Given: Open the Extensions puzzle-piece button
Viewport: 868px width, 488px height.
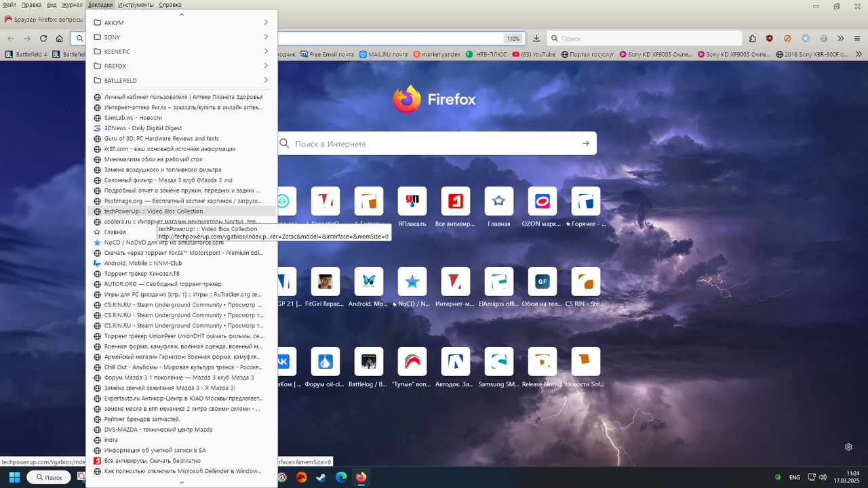Looking at the screenshot, I should click(x=753, y=39).
